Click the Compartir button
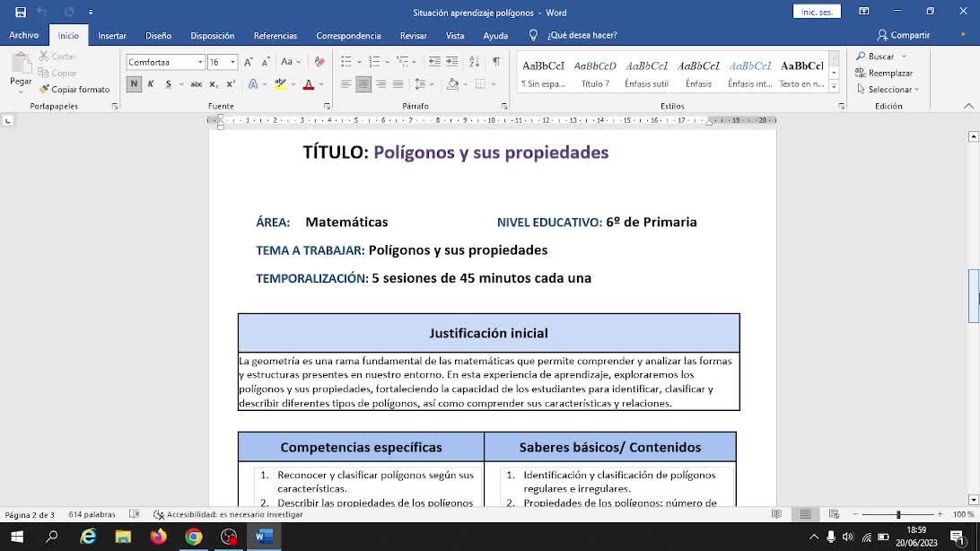980x551 pixels. pos(904,35)
